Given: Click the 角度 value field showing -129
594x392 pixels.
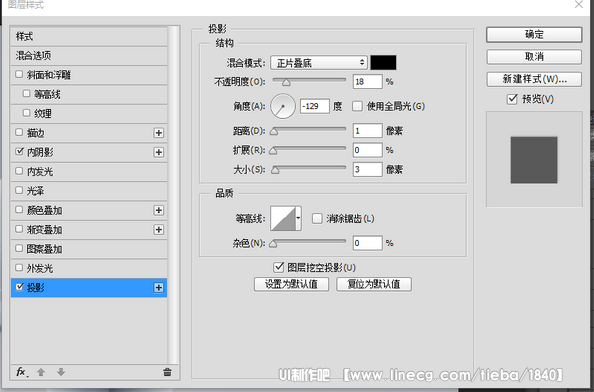Looking at the screenshot, I should point(315,106).
